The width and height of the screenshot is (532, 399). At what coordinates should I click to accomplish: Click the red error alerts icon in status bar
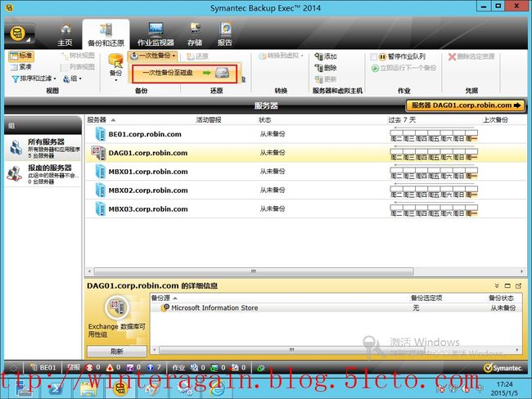pos(89,367)
